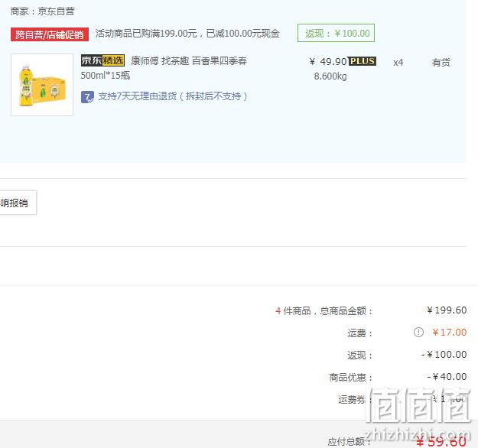This screenshot has height=448, width=478.
Task: Select the promotion text 活动商品已购满199.00元
Action: pyautogui.click(x=146, y=34)
